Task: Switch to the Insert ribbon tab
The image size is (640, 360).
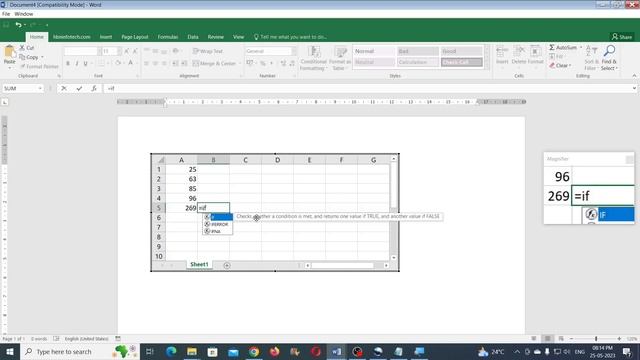Action: point(106,37)
